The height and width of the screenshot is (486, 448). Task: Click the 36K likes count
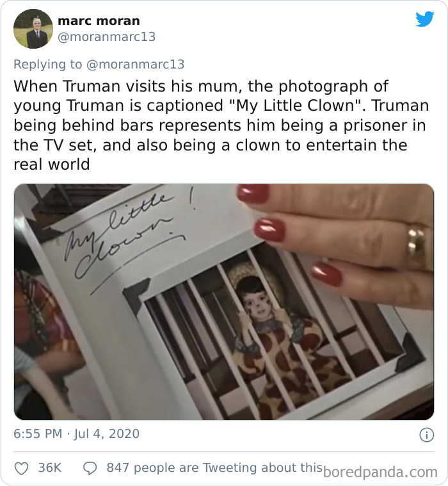[x=49, y=468]
